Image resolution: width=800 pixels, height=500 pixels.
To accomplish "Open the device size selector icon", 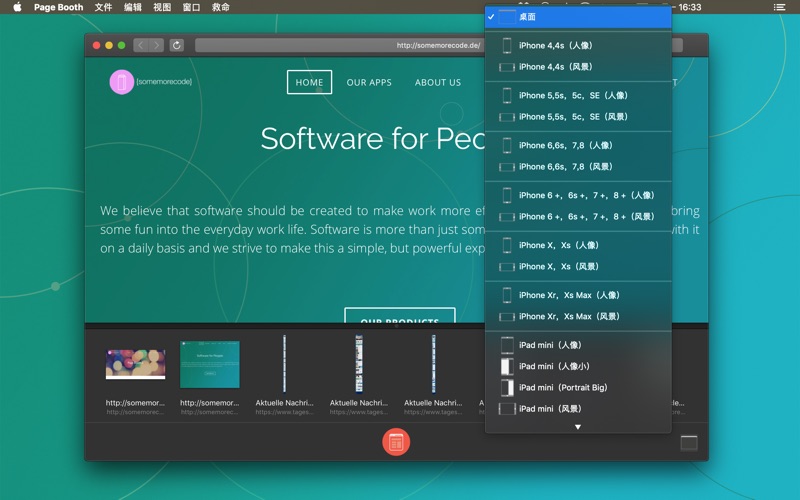I will point(689,443).
